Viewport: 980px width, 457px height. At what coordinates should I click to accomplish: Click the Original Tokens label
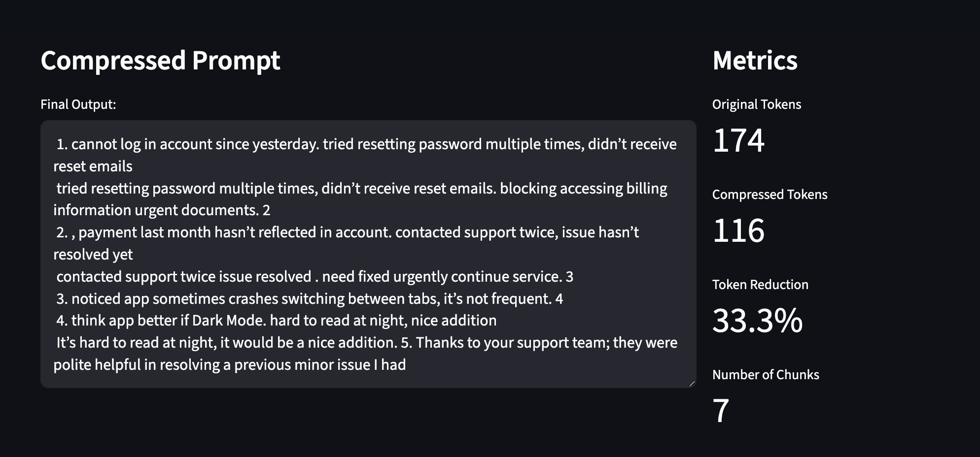757,104
